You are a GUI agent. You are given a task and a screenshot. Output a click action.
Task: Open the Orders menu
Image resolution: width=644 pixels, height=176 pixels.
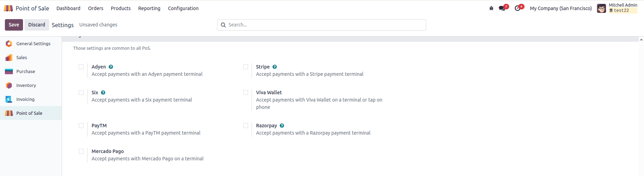tap(95, 8)
